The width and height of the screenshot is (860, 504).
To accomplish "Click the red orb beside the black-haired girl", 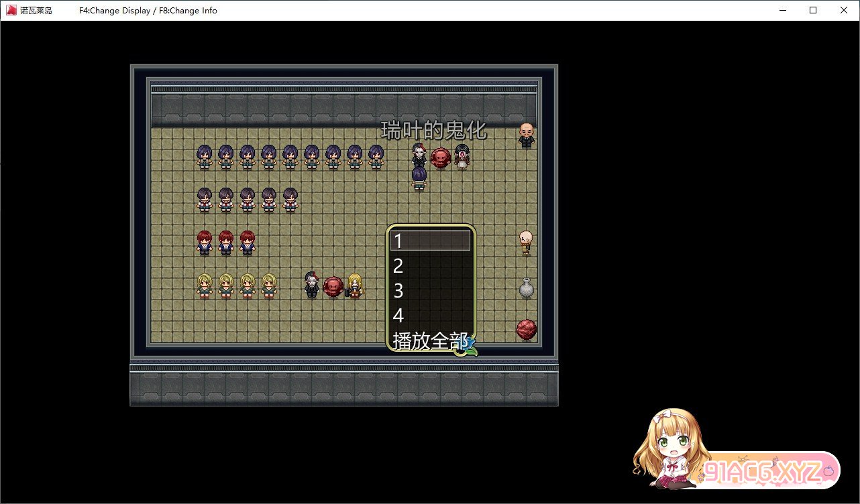I will pyautogui.click(x=440, y=158).
